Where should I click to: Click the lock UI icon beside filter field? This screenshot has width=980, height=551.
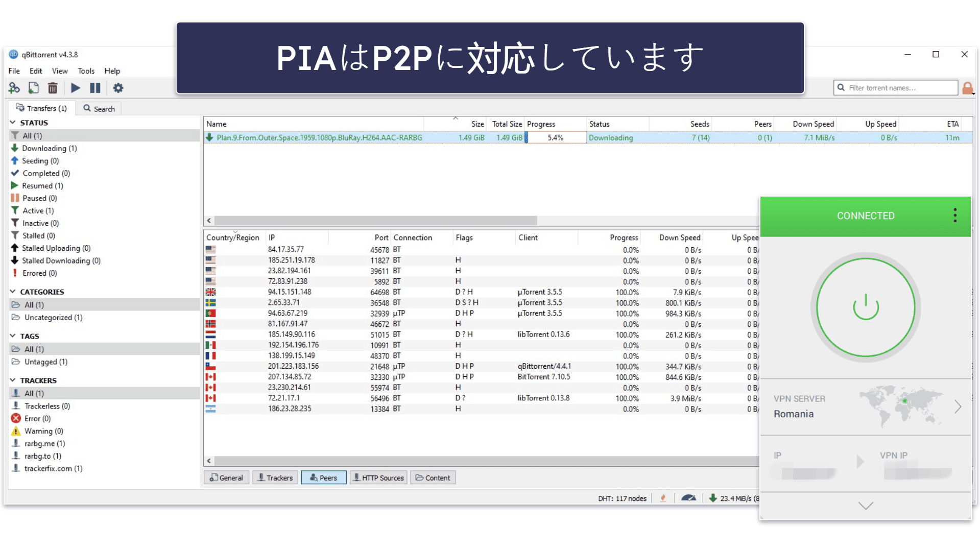(x=967, y=88)
